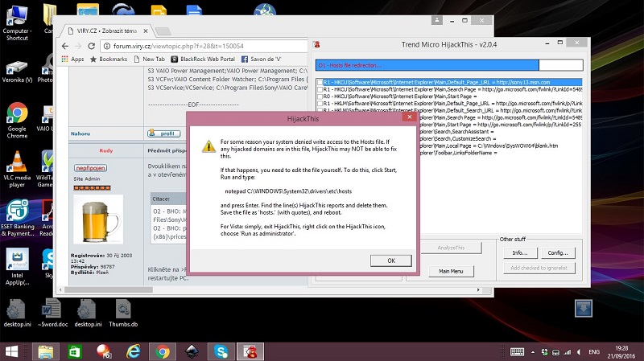
Task: Click the Hosts file redirection progress bar
Action: (449, 65)
